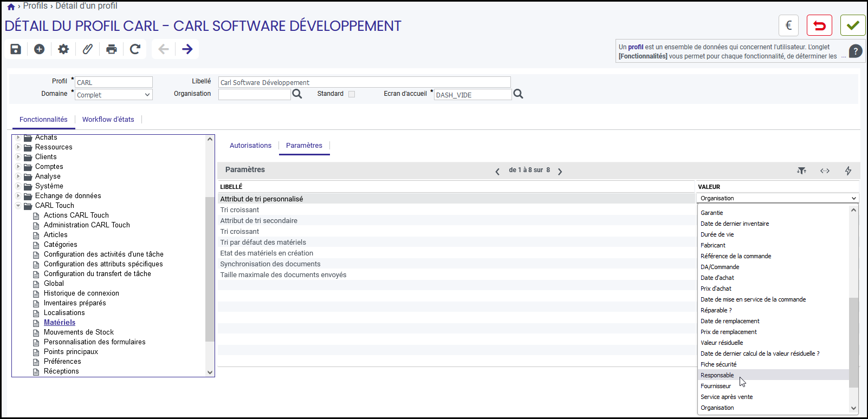Open the Domaine dropdown
This screenshot has height=419, width=868.
(x=114, y=95)
